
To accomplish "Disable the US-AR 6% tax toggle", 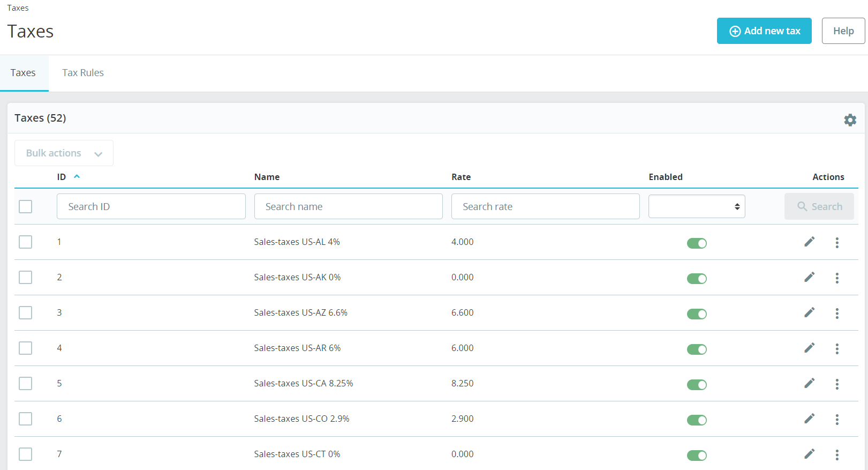I will coord(697,349).
